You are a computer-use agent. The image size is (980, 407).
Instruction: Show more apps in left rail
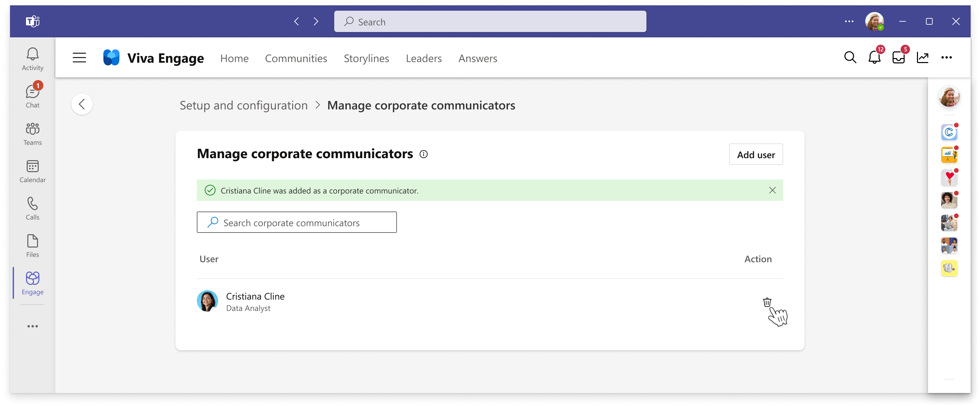32,326
